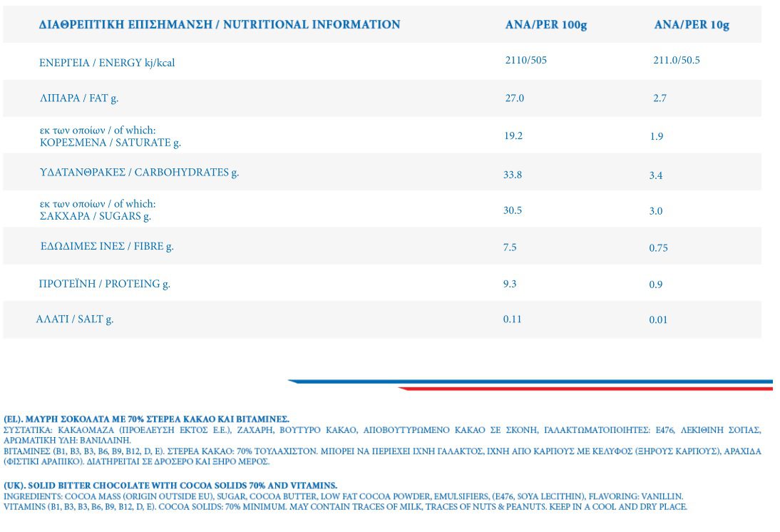780x532 pixels.
Task: Click the Salt g. row label
Action: pos(75,319)
